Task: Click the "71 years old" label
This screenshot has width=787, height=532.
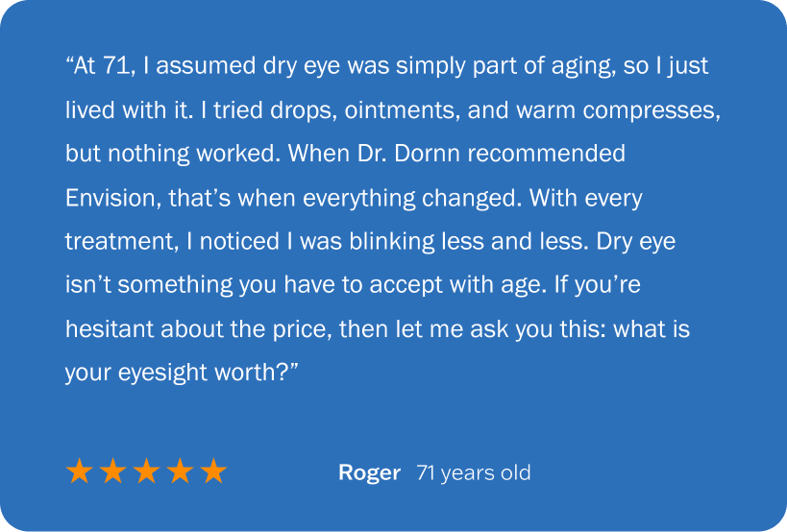Action: (x=473, y=472)
